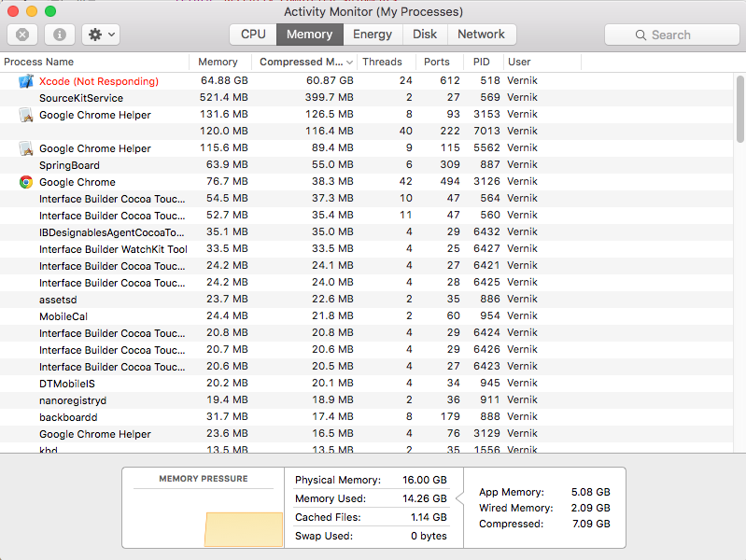Switch to the Network tab
The height and width of the screenshot is (560, 746).
[482, 35]
